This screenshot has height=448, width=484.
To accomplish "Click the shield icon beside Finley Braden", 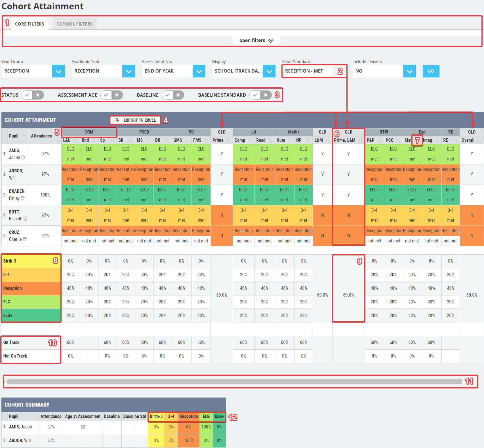I will pos(23,198).
